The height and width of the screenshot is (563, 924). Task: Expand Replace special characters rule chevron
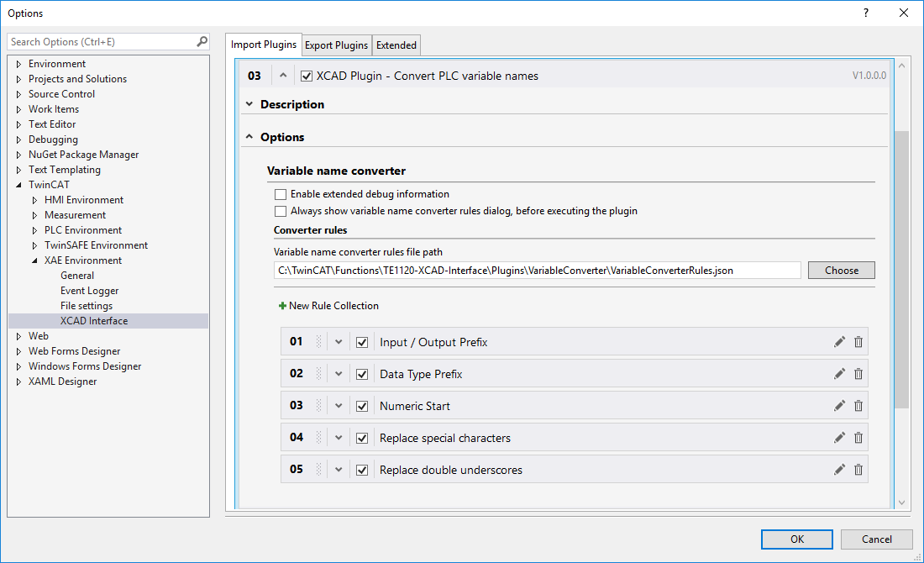(x=339, y=438)
